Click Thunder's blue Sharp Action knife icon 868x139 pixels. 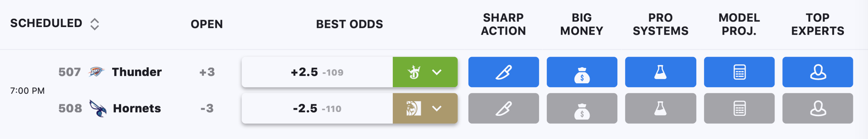503,72
